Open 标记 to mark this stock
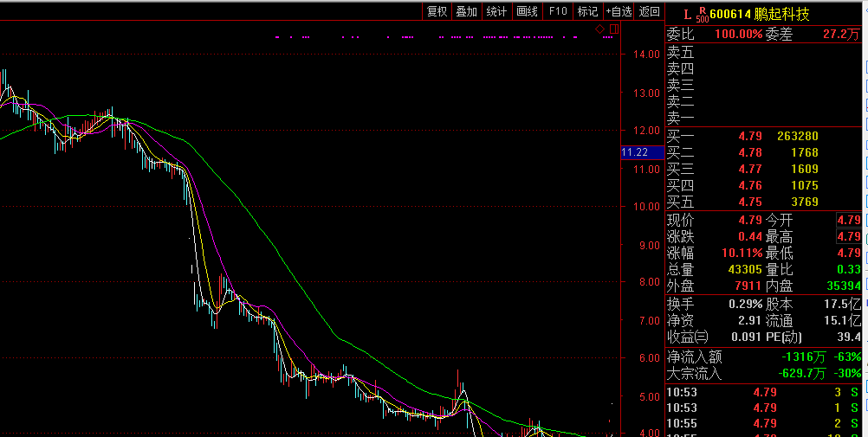 pyautogui.click(x=587, y=11)
